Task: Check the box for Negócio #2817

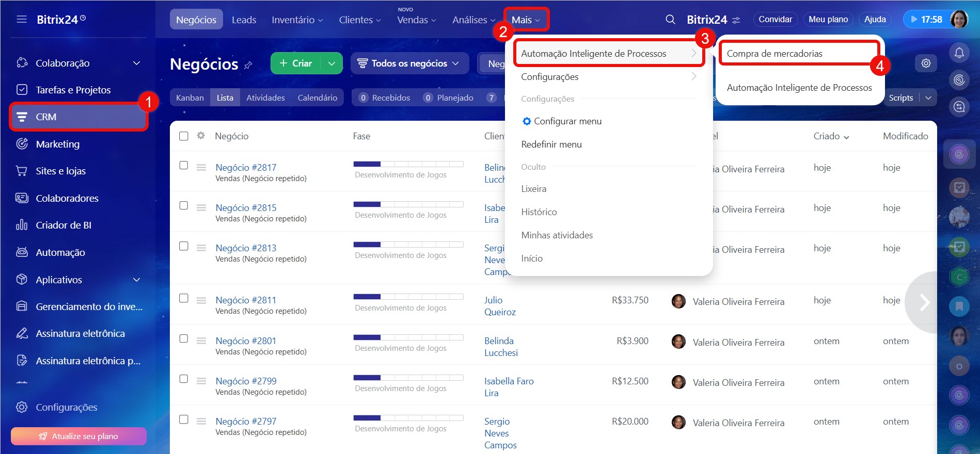Action: point(183,166)
